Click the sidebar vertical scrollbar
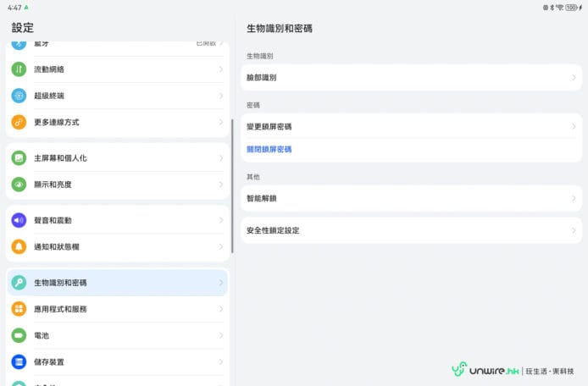The image size is (588, 386). tap(231, 186)
